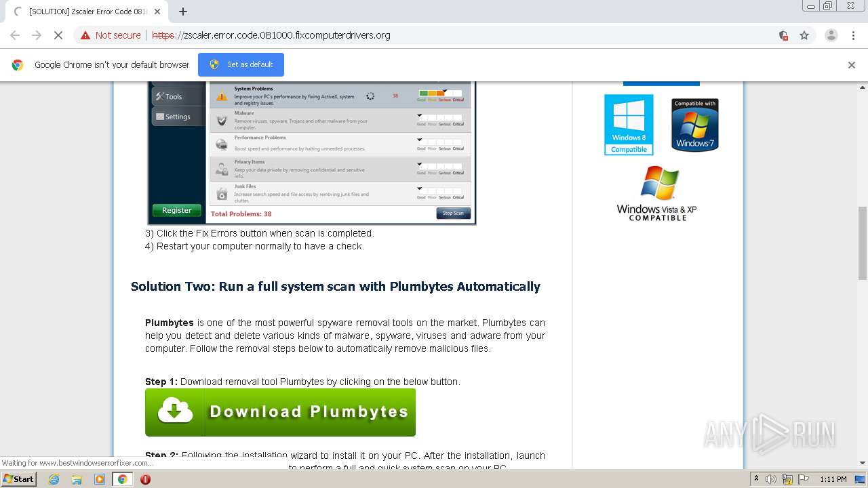
Task: Click the bold Plumbytes word in the paragraph
Action: coord(170,323)
